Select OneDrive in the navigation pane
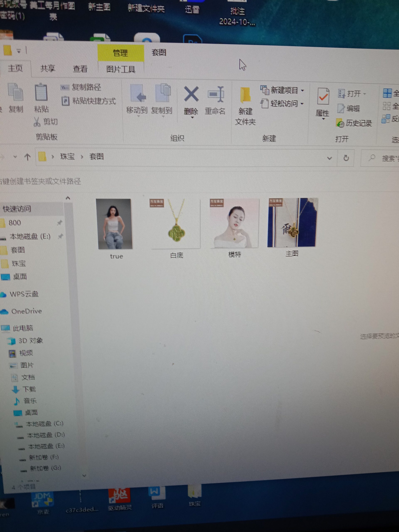 [26, 311]
